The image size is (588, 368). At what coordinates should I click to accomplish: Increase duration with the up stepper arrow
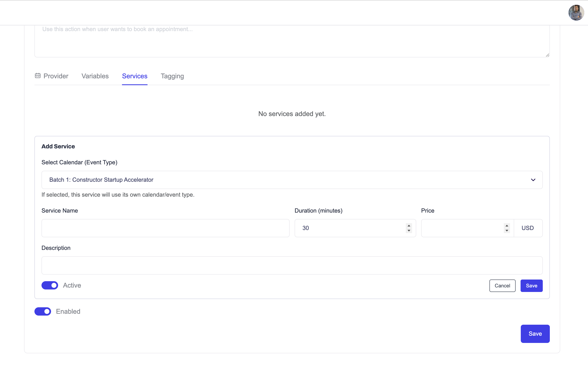(x=409, y=226)
